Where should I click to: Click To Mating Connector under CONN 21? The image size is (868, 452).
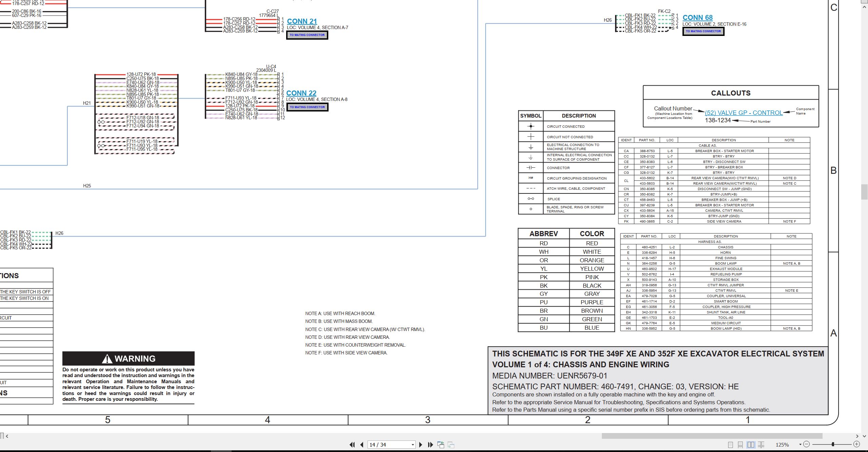(x=307, y=35)
